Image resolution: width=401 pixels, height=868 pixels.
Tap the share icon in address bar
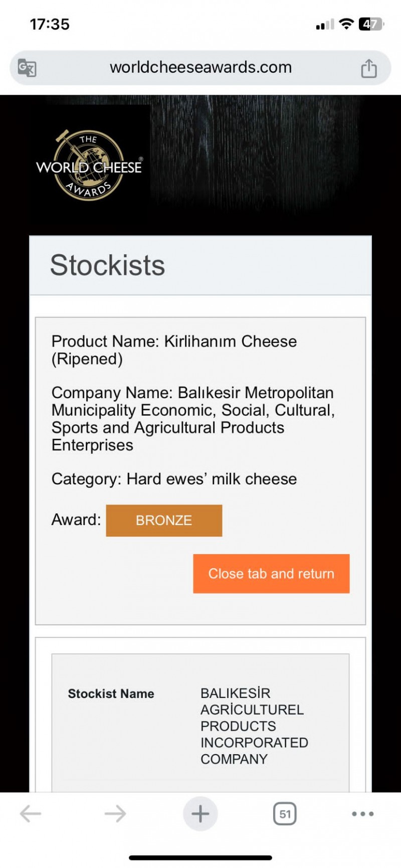pos(369,68)
